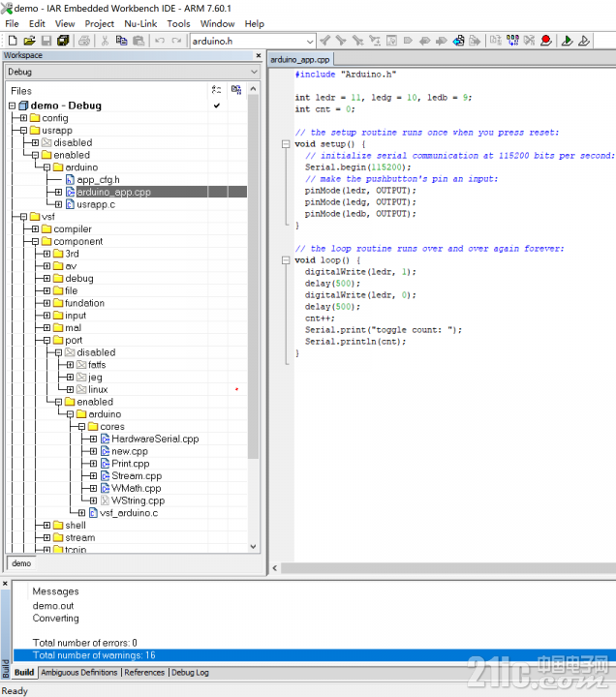Click the Build tab in messages panel
616x697 pixels.
click(x=24, y=673)
